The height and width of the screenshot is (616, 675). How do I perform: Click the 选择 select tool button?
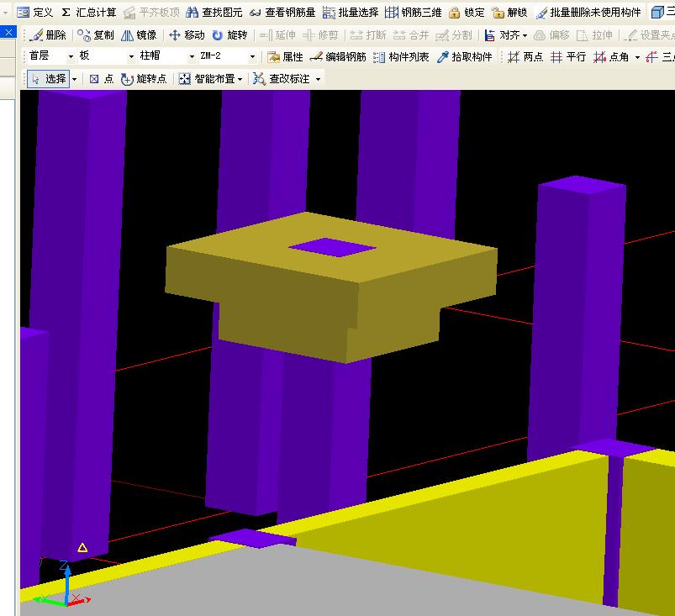click(x=48, y=79)
